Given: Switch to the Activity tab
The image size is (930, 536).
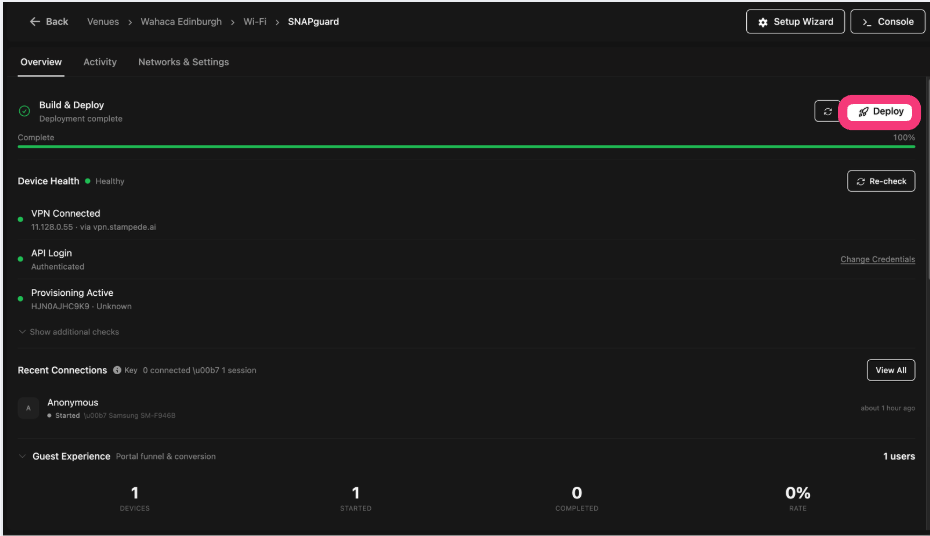Looking at the screenshot, I should point(100,62).
